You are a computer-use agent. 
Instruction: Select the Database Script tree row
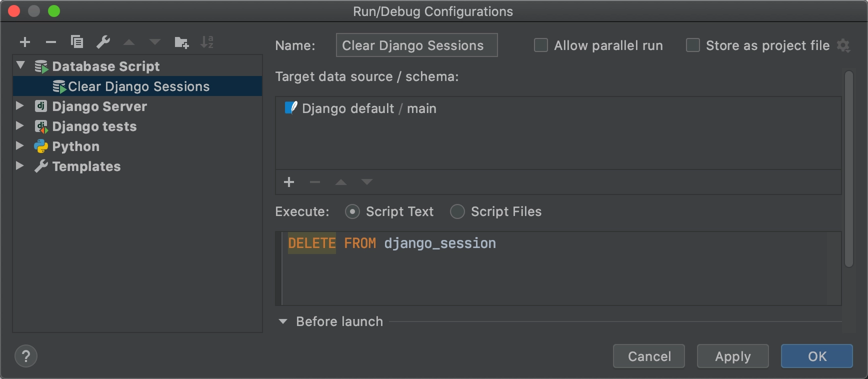(x=137, y=66)
